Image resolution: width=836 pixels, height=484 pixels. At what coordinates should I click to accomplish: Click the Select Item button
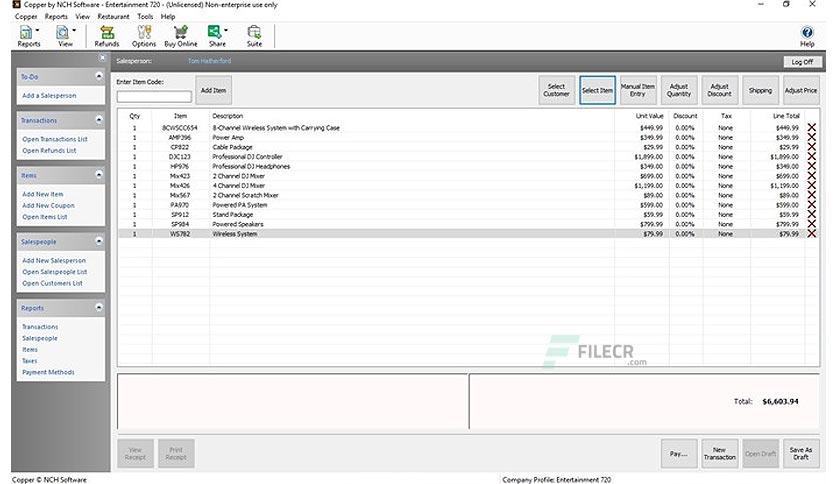click(597, 90)
